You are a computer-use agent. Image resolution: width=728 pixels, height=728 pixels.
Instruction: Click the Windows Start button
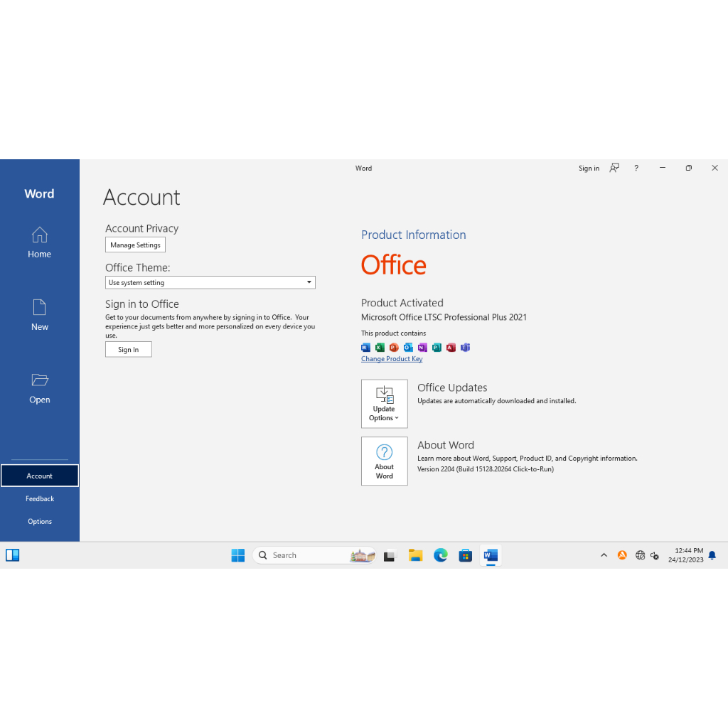point(238,555)
